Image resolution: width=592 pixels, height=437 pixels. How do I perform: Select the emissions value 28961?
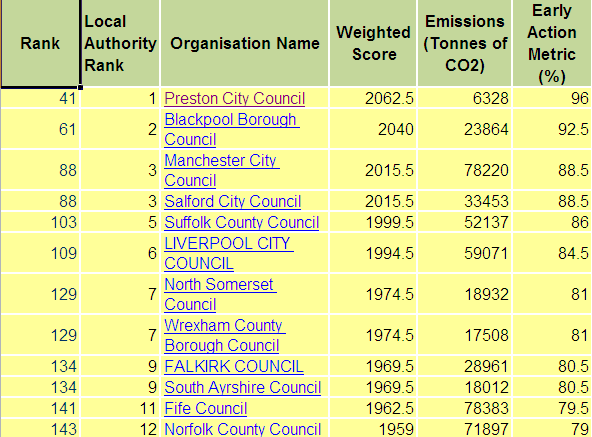pyautogui.click(x=464, y=366)
